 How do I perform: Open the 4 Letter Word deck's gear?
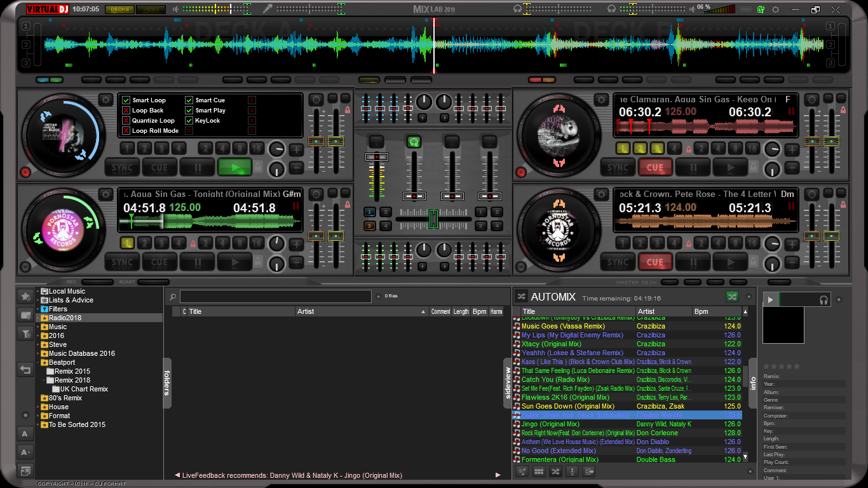tap(600, 194)
